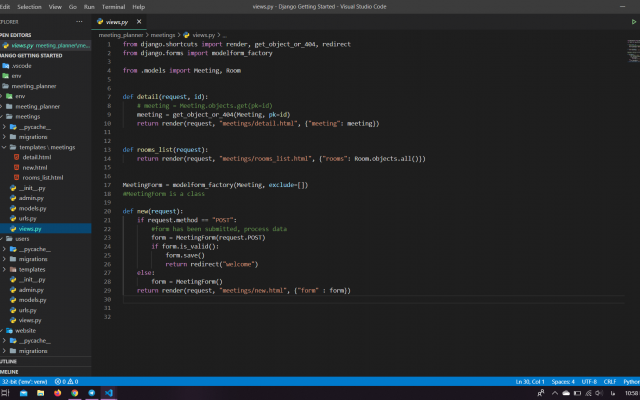Open the People tray icon
640x400 pixels.
541,393
